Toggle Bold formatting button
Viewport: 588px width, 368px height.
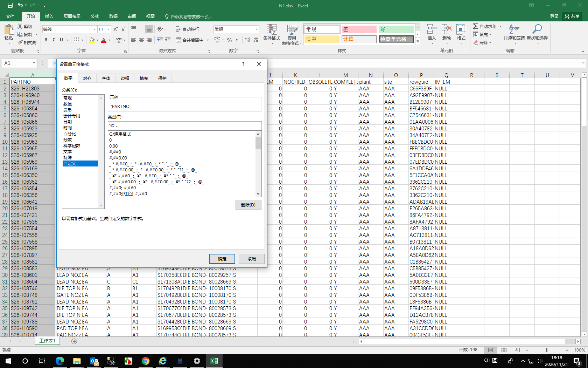pyautogui.click(x=46, y=40)
